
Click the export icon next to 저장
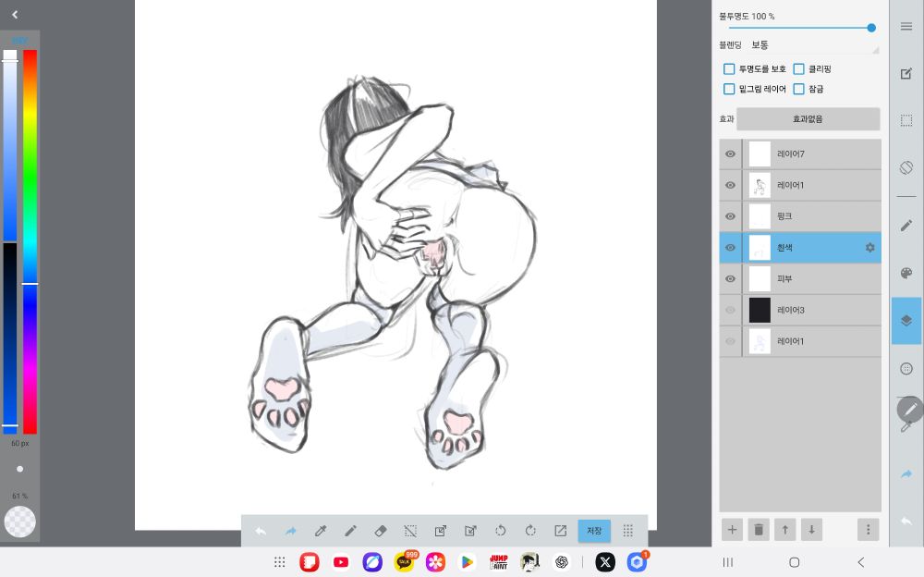(561, 531)
